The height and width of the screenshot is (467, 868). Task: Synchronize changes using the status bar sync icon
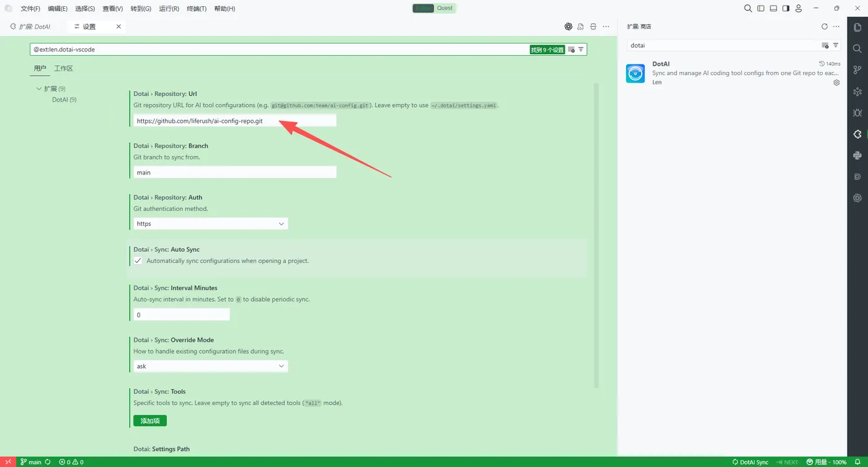tap(48, 462)
